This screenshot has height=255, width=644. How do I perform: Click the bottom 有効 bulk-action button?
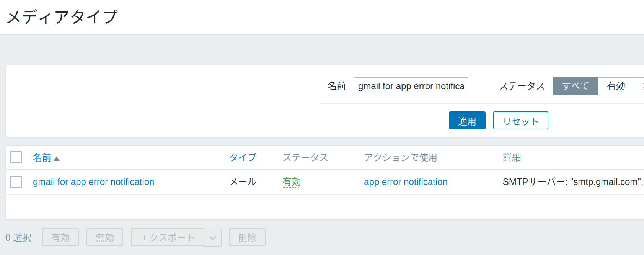[x=60, y=237]
